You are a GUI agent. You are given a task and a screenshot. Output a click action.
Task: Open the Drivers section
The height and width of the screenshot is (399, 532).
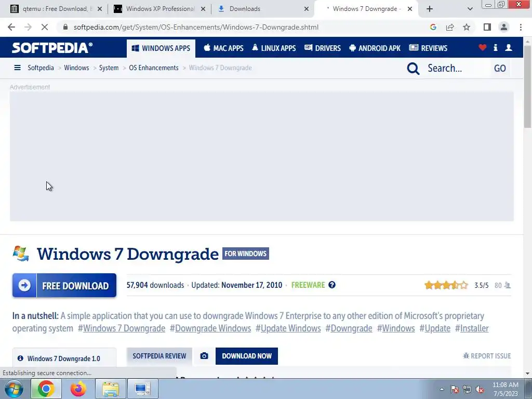point(322,48)
